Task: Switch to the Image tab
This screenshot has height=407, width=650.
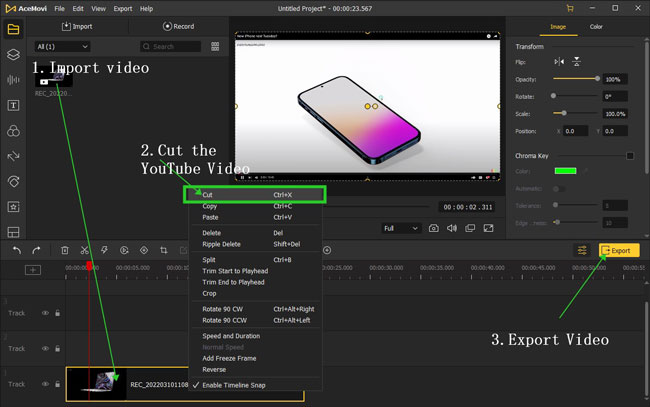Action: click(558, 27)
